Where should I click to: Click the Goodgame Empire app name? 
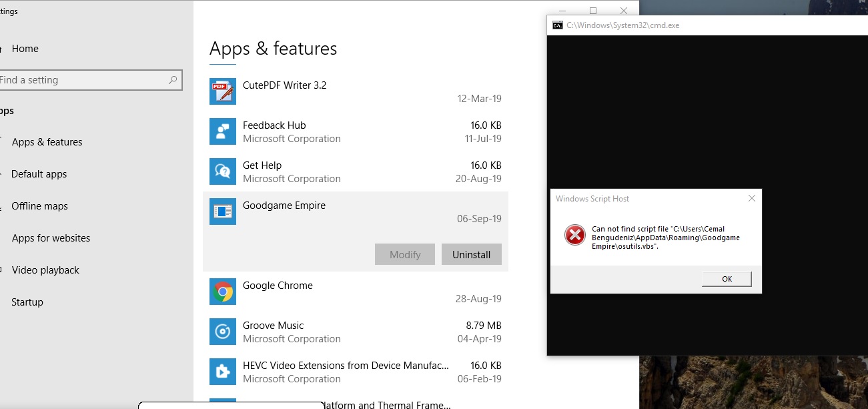point(284,206)
